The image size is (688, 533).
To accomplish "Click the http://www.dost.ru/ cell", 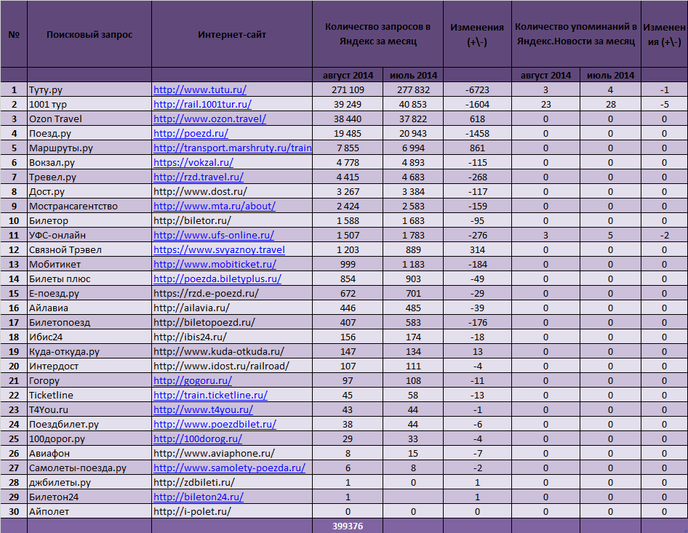I will (x=232, y=191).
